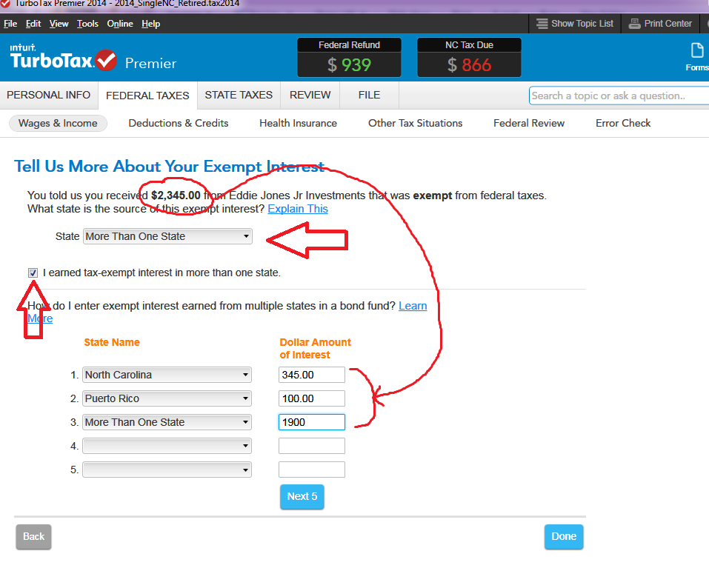Uncheck earned interest in more than one state
This screenshot has height=588, width=709.
tap(33, 273)
